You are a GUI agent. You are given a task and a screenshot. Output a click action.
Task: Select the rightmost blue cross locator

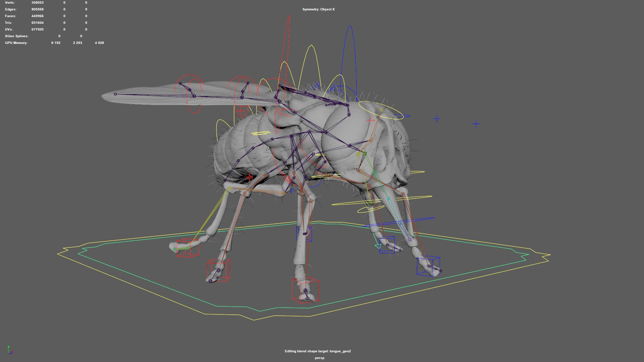pos(476,124)
